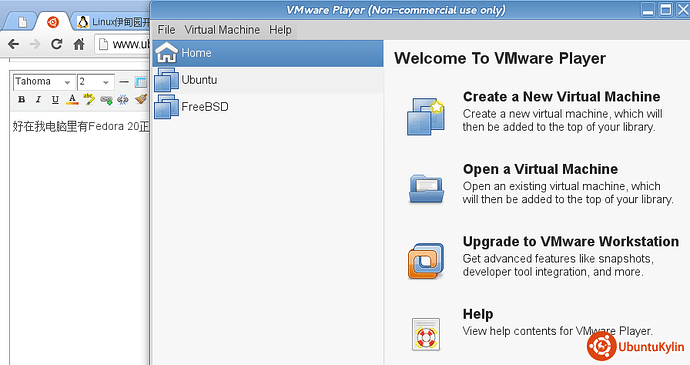Select the Ubuntu virtual machine entry
This screenshot has width=690, height=365.
(x=268, y=80)
